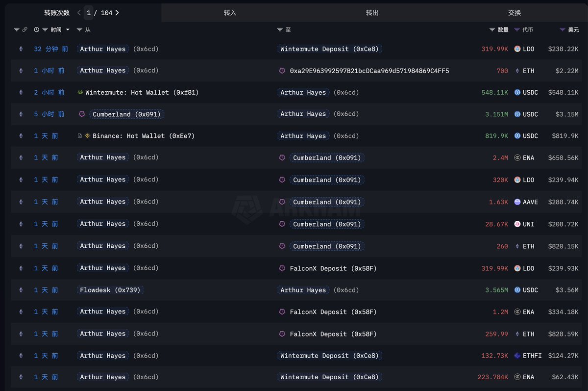
Task: Click ETHFI token icon
Action: [x=517, y=356]
